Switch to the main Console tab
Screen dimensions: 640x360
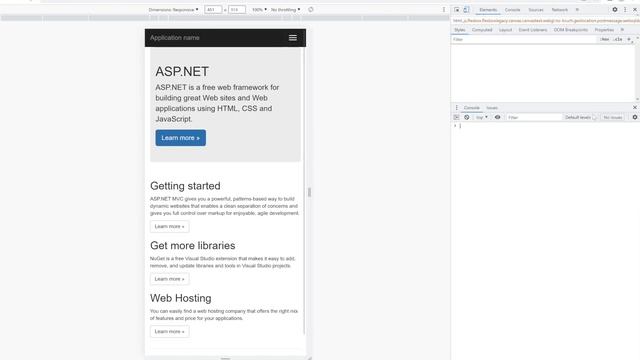(x=512, y=10)
